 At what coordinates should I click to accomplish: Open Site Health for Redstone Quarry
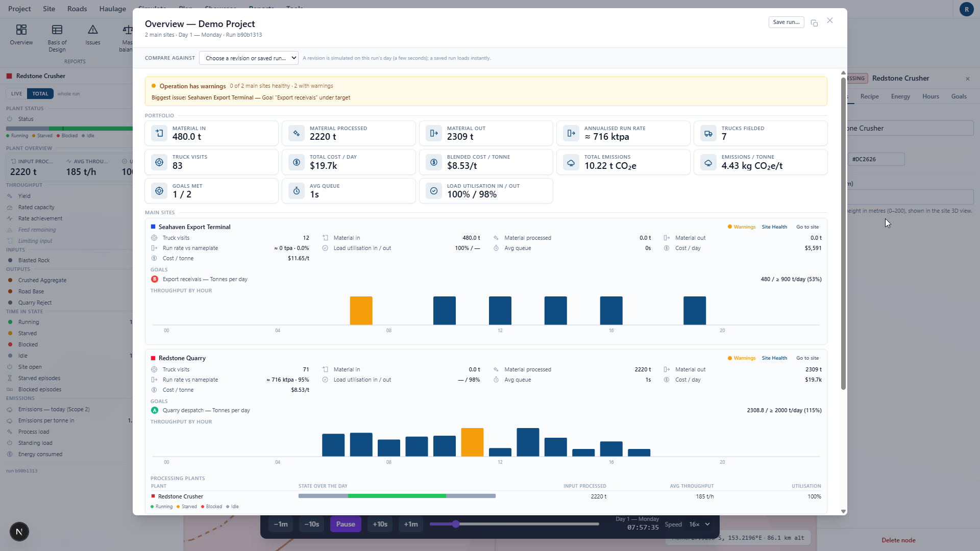coord(774,358)
